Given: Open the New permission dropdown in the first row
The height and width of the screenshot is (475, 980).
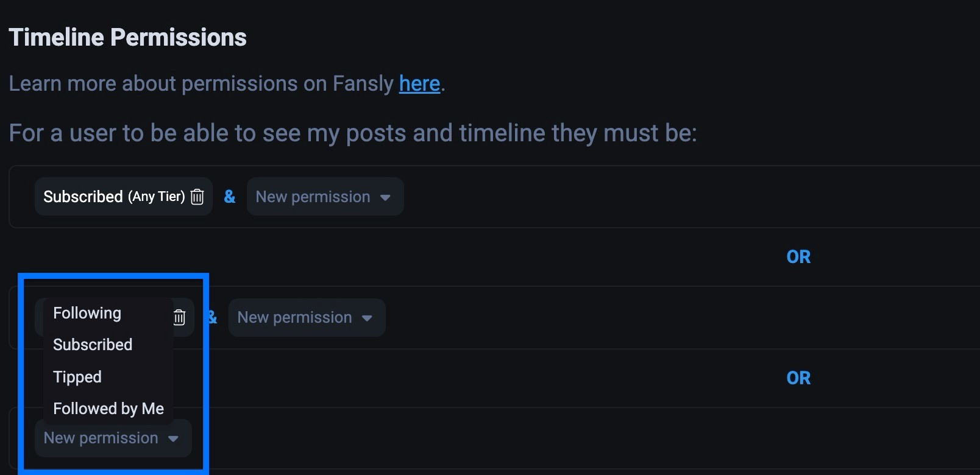Looking at the screenshot, I should [325, 196].
